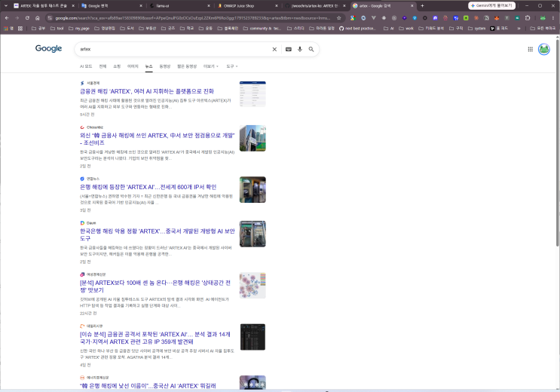Open article '금융권 해킹 ARTEX, 여러 AI 지휘하는 플랫폼'
The image size is (560, 392).
click(147, 91)
